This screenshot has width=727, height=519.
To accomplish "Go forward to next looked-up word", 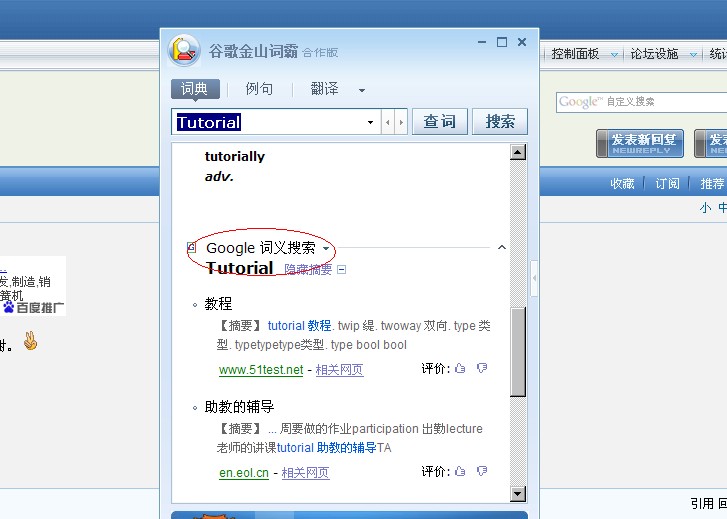I will tap(401, 122).
